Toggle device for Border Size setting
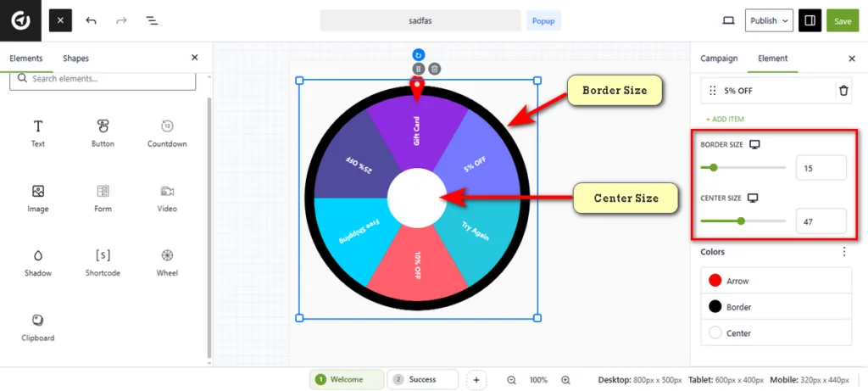 point(754,145)
